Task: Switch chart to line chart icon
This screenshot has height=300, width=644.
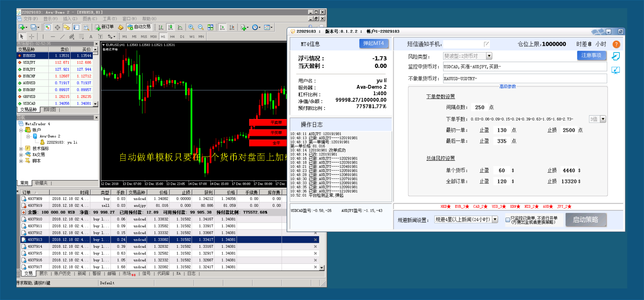Action: [x=180, y=27]
